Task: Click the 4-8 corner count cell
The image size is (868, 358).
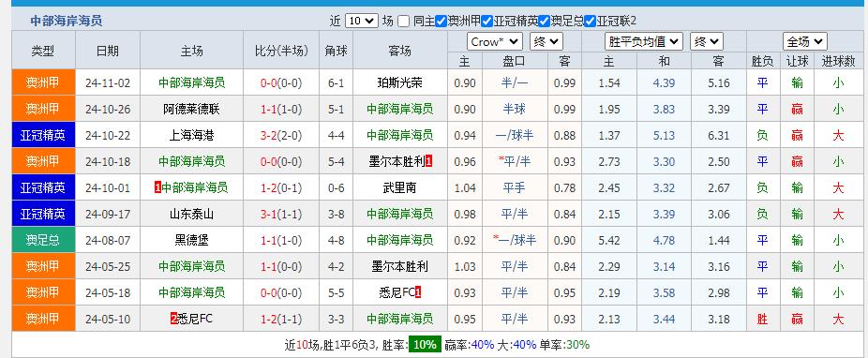Action: (x=336, y=240)
